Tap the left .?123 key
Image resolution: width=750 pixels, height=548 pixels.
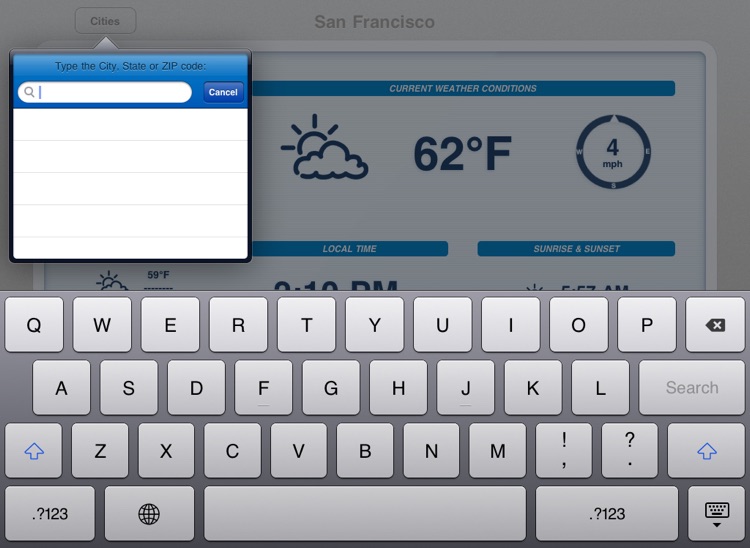50,514
